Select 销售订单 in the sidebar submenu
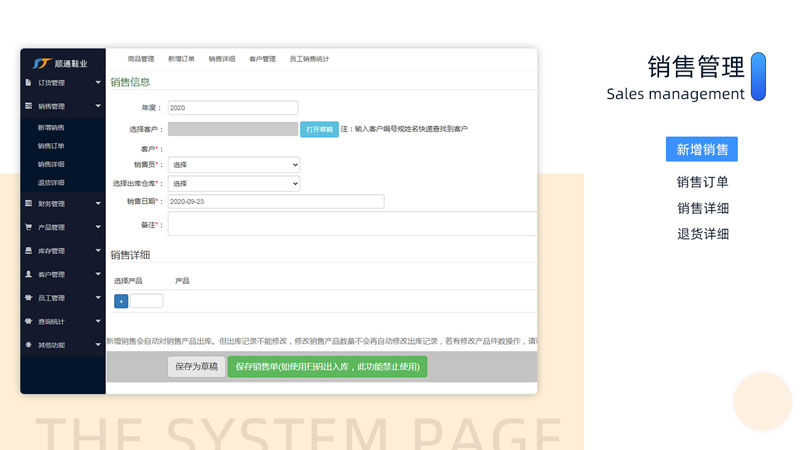The width and height of the screenshot is (800, 450). pos(52,146)
